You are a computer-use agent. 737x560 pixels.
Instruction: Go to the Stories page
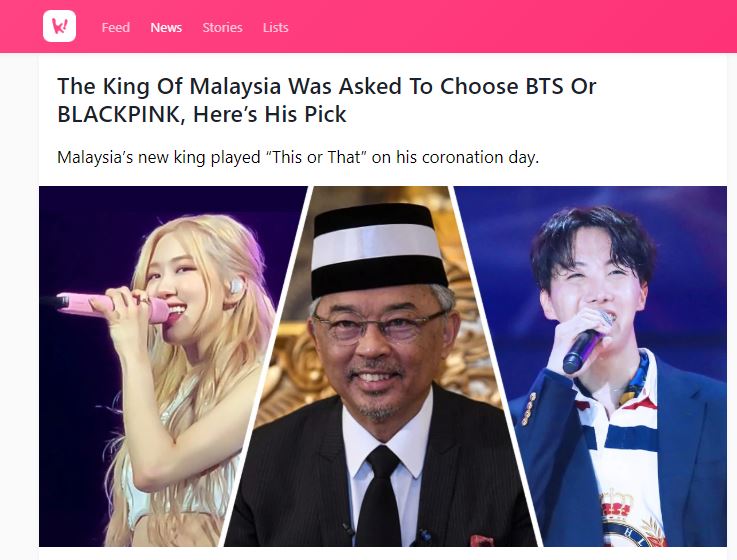pyautogui.click(x=222, y=27)
